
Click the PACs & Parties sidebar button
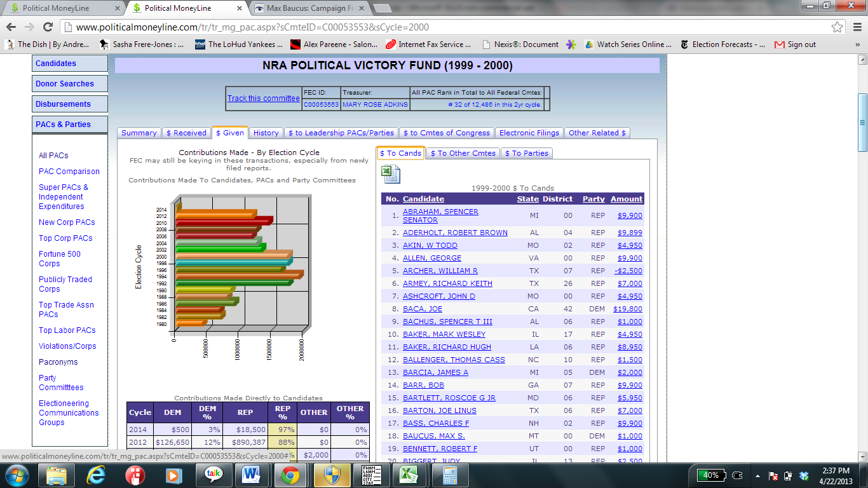(x=70, y=125)
